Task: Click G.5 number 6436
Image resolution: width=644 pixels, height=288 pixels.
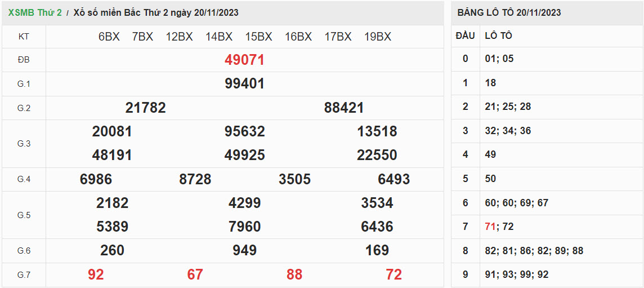Action: (x=377, y=227)
